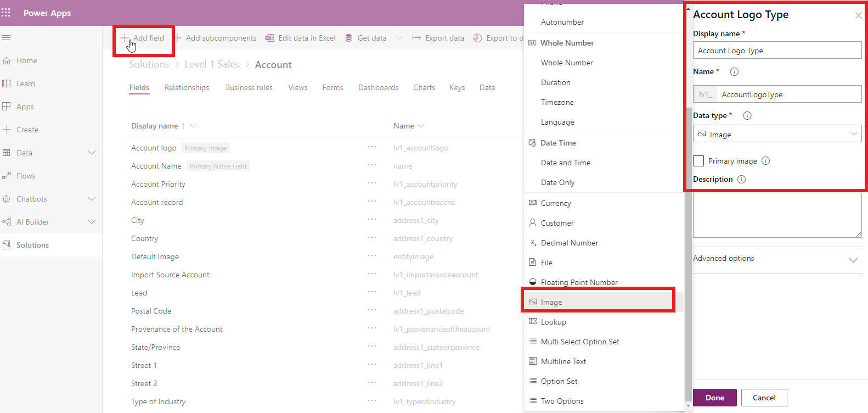868x413 pixels.
Task: Click the info icon next to Primary image
Action: pyautogui.click(x=766, y=161)
